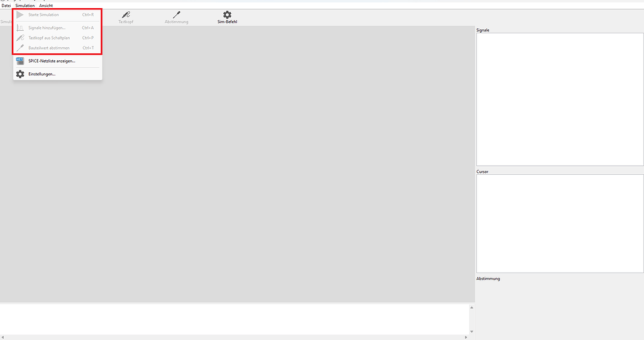Select the Abstimmung toolbar tool

pyautogui.click(x=176, y=17)
